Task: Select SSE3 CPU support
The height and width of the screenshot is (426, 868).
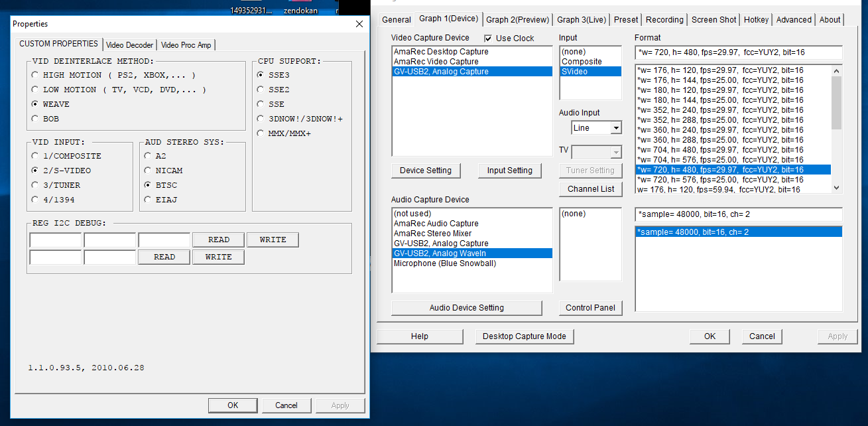Action: pos(261,75)
